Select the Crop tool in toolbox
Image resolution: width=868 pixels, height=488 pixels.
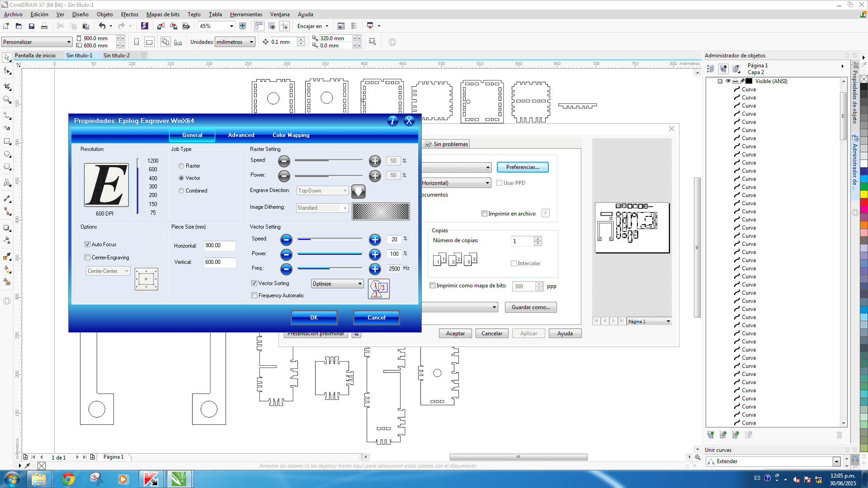tap(7, 86)
